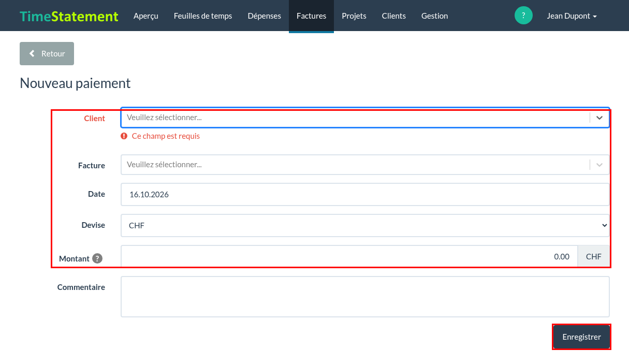This screenshot has width=629, height=364.
Task: Go to Clients in navigation bar
Action: (x=394, y=16)
